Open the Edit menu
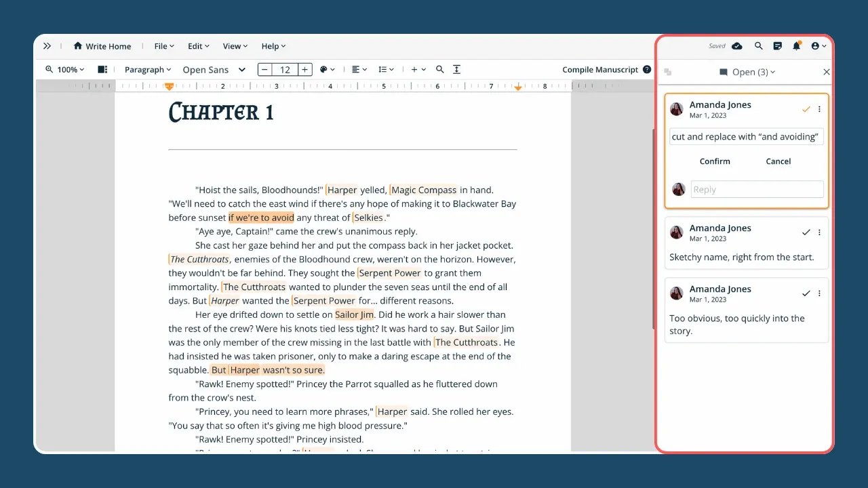The width and height of the screenshot is (868, 488). pos(197,46)
